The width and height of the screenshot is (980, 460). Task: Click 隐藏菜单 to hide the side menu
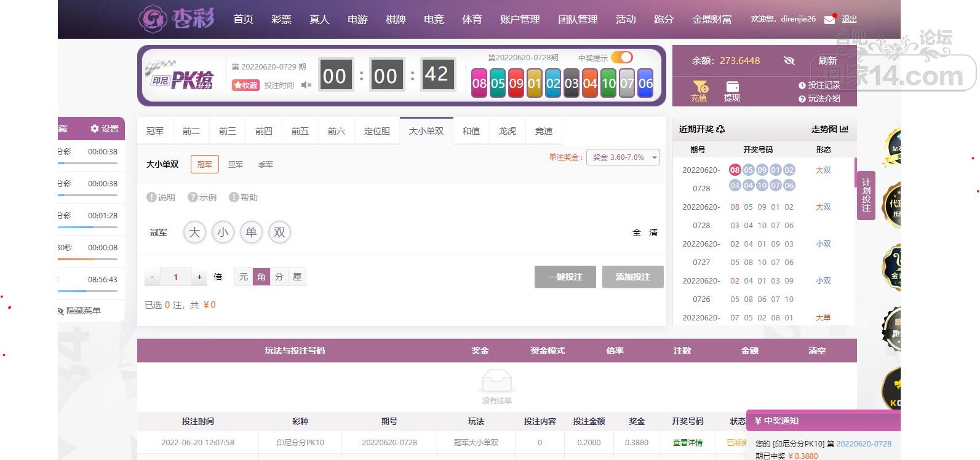[79, 311]
